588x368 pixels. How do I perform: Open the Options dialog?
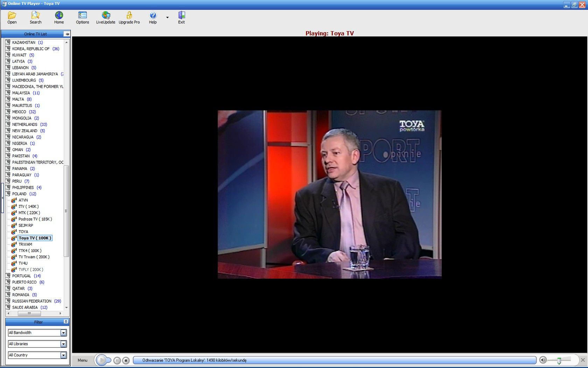[82, 18]
